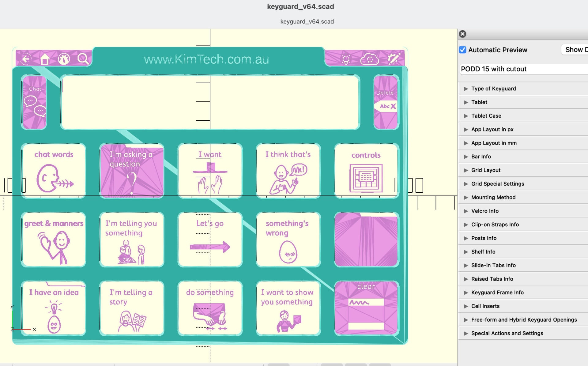Click the keyguard_v64.scad file tab
The width and height of the screenshot is (588, 366).
coord(307,21)
